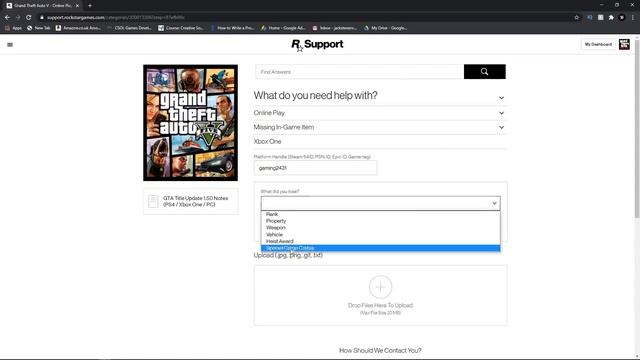Click into the Platform Handle input field
Image resolution: width=640 pixels, height=360 pixels.
(315, 168)
